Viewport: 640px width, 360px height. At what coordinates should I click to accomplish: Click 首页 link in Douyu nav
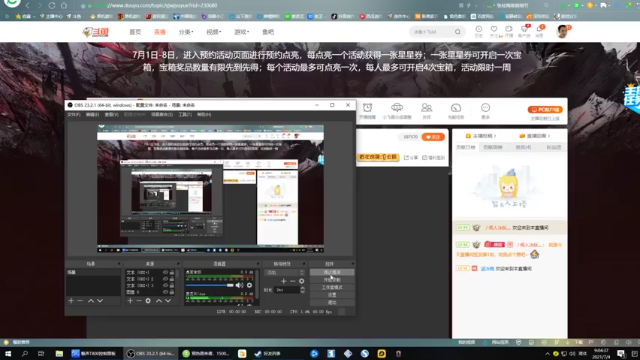[x=135, y=32]
